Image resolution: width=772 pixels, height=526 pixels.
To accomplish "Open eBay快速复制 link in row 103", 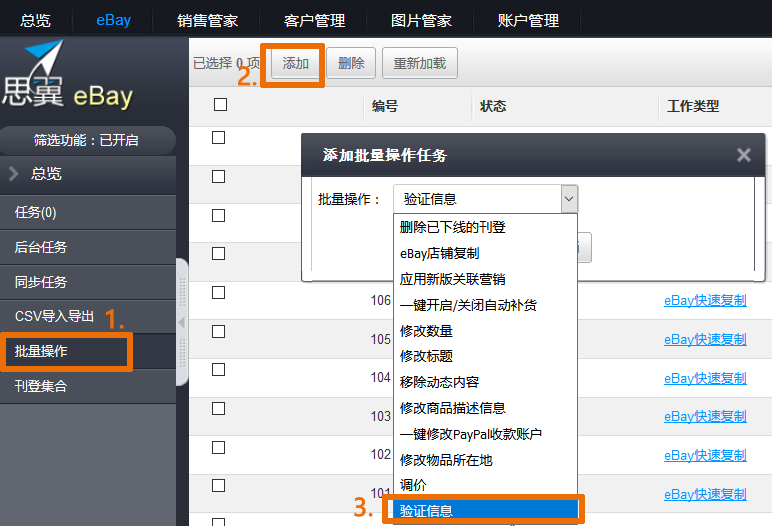I will pyautogui.click(x=705, y=416).
